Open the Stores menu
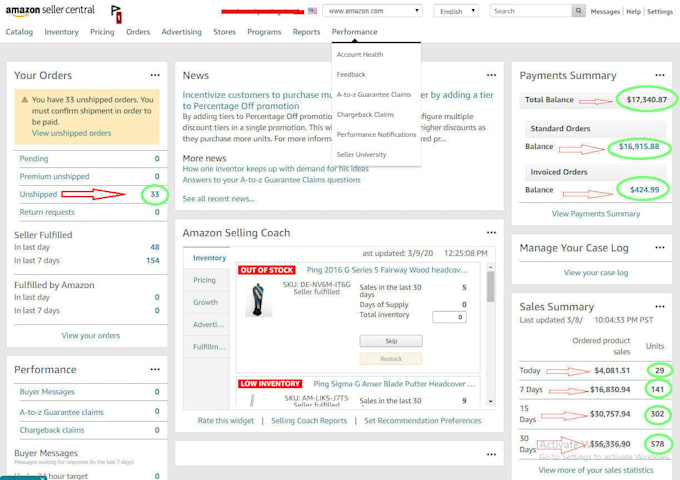 224,32
